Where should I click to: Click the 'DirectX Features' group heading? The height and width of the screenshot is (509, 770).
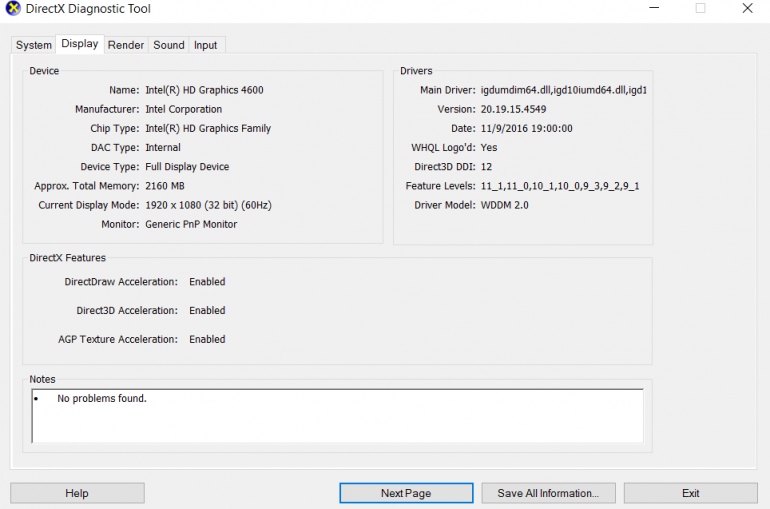(x=67, y=258)
